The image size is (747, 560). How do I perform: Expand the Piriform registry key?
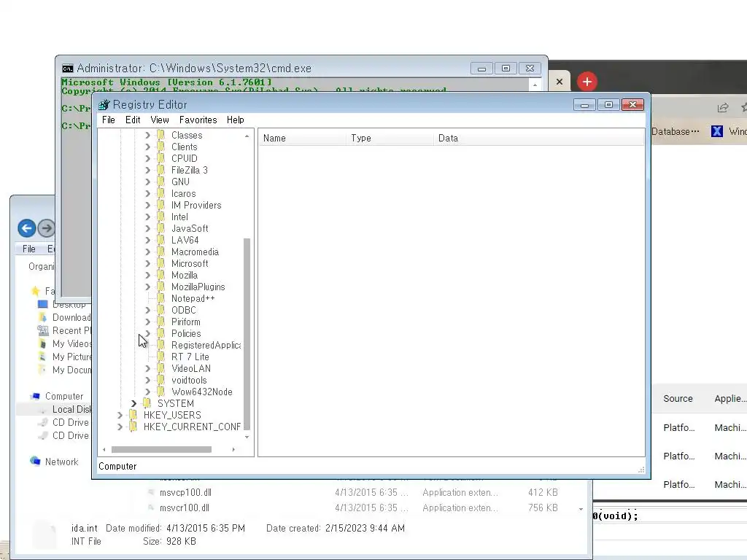tap(147, 322)
